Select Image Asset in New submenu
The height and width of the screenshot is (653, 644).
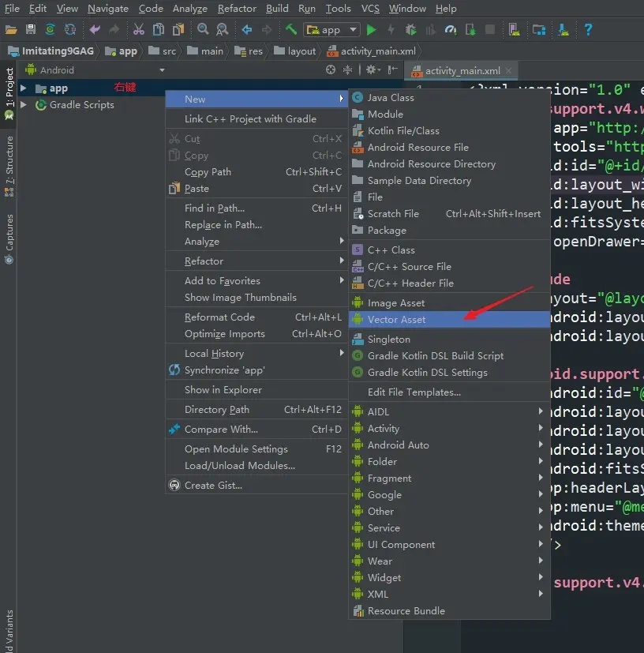449,302
